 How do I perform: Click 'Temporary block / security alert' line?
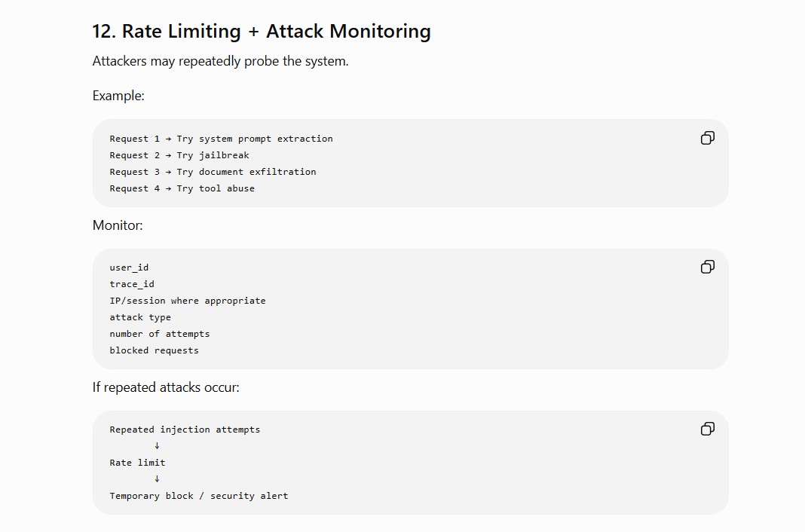tap(199, 496)
